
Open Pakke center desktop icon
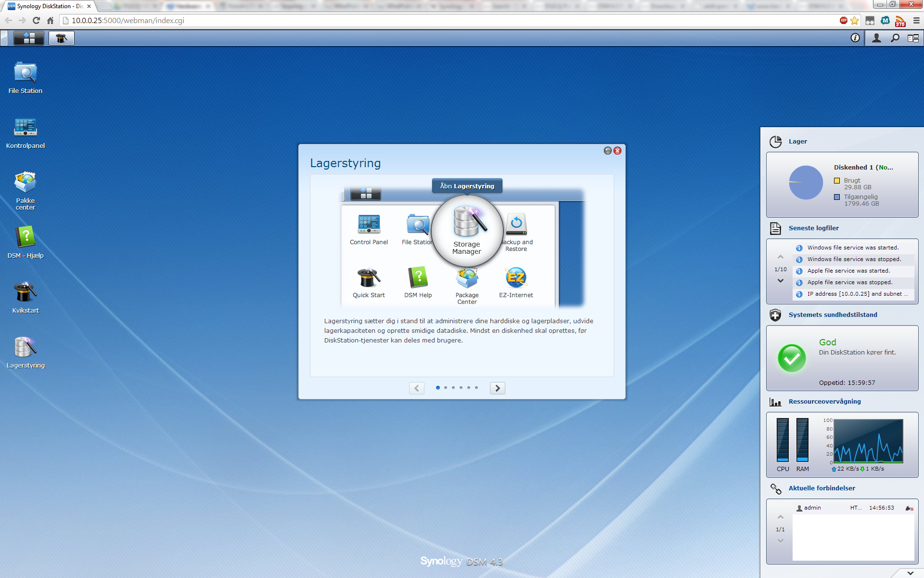coord(26,190)
